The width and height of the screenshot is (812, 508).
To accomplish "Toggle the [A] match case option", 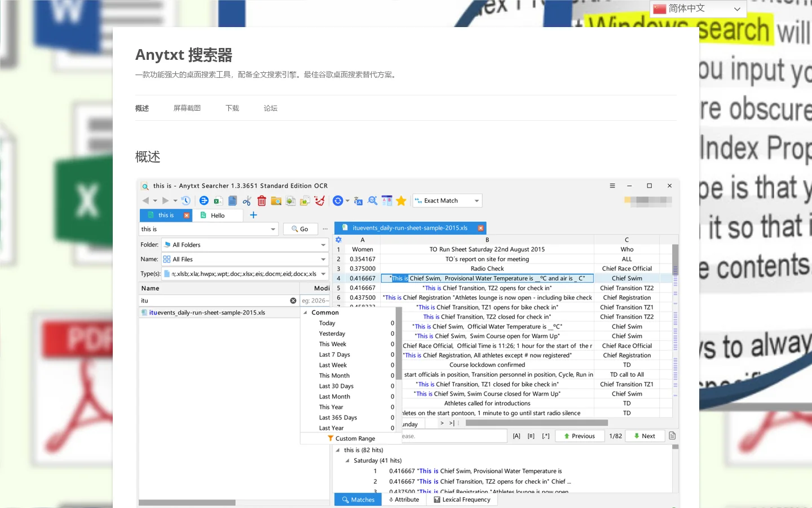I will click(517, 436).
